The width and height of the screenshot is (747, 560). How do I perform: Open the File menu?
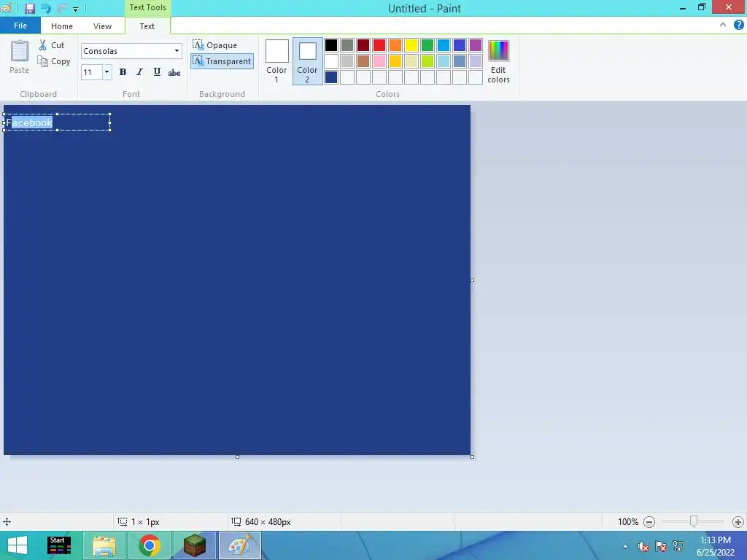point(20,26)
